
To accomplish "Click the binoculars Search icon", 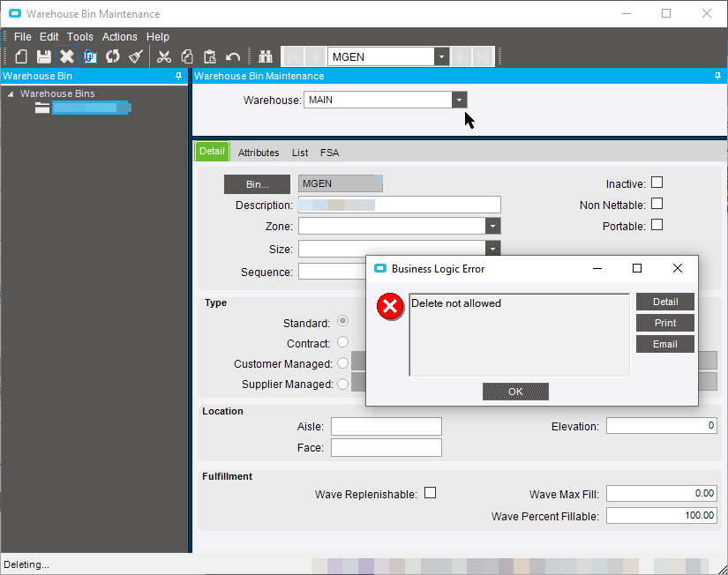I will pos(266,56).
